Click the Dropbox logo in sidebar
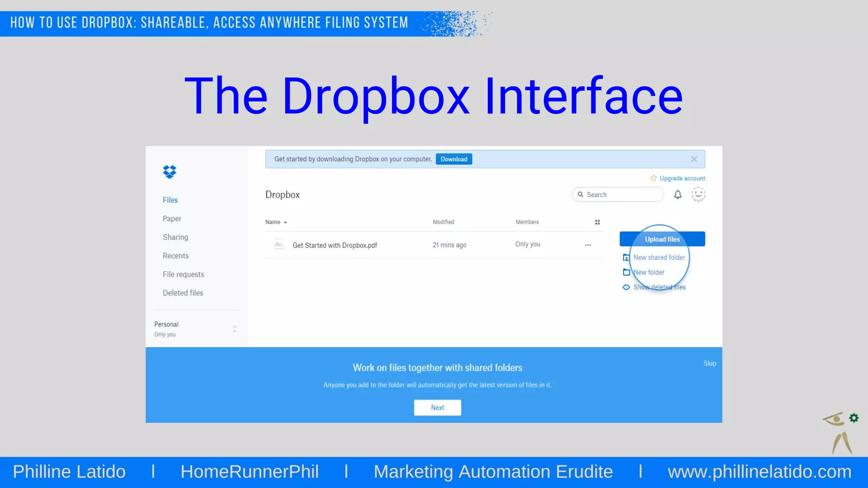Screen dimensions: 868x488 click(170, 172)
